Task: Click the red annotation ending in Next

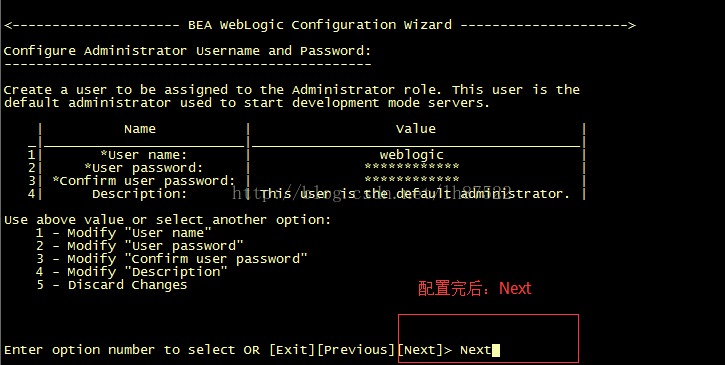Action: point(475,289)
